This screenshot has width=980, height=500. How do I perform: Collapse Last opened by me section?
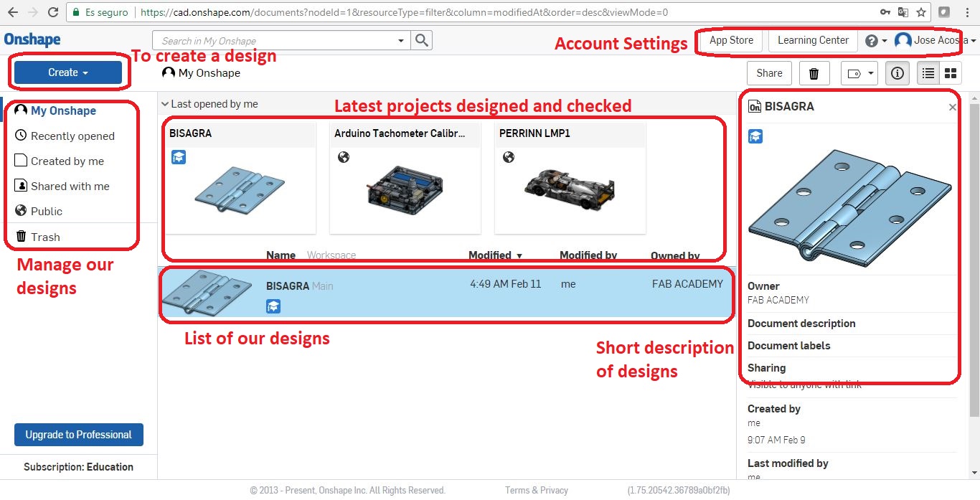pos(211,104)
